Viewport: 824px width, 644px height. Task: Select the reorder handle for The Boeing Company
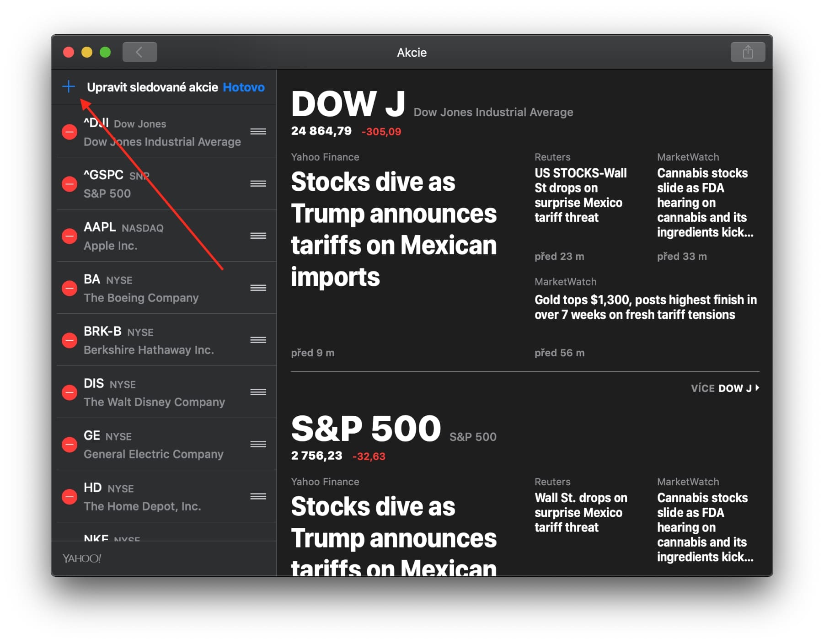[258, 288]
